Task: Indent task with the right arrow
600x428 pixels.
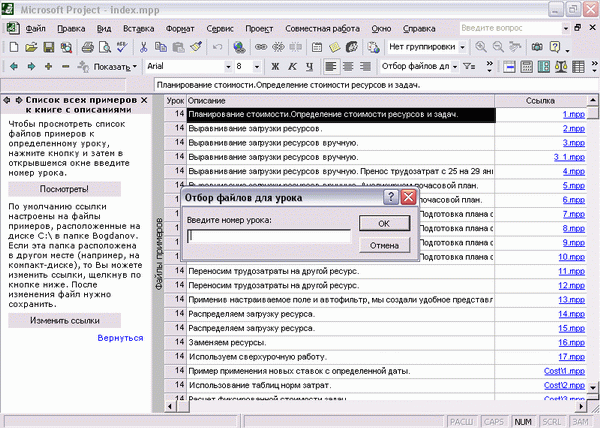Action: pyautogui.click(x=31, y=67)
